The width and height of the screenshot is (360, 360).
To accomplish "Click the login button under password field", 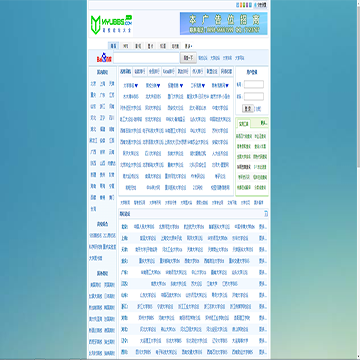I will pyautogui.click(x=248, y=108).
